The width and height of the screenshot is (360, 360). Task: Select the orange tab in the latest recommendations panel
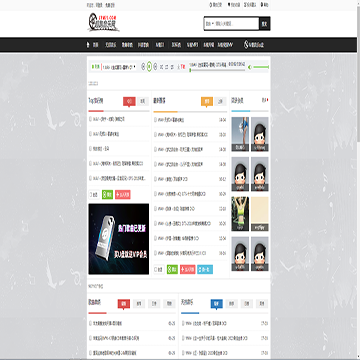(207, 101)
